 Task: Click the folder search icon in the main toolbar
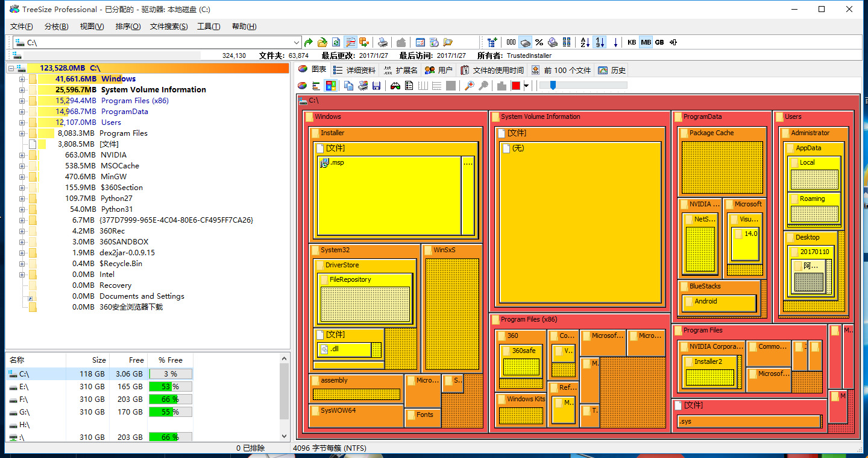(448, 42)
